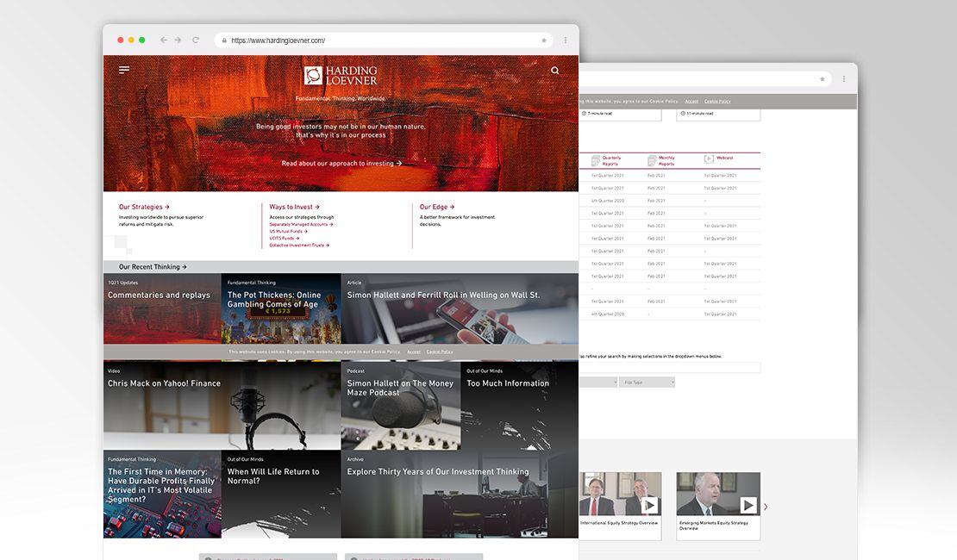Click the address bar URL hardingloevner.com

pos(278,40)
